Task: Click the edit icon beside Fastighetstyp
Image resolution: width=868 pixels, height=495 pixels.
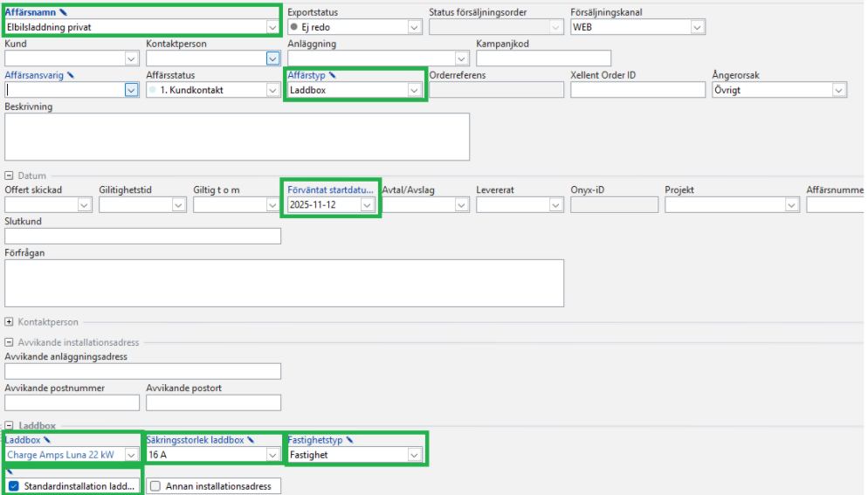Action: pos(350,440)
